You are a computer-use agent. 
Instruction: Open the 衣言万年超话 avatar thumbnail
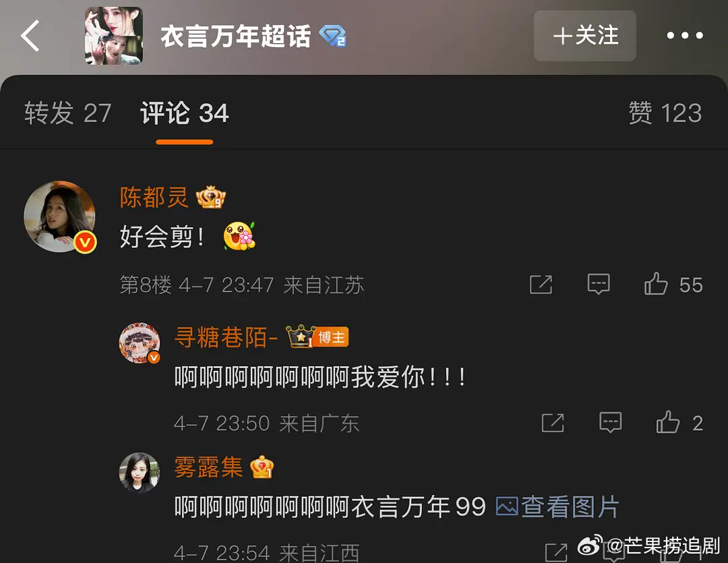pos(114,36)
